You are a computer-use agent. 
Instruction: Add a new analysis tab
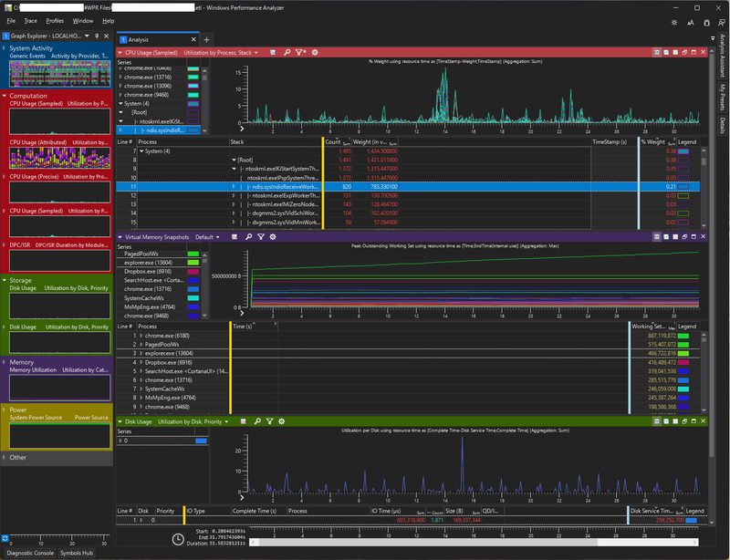pos(207,39)
